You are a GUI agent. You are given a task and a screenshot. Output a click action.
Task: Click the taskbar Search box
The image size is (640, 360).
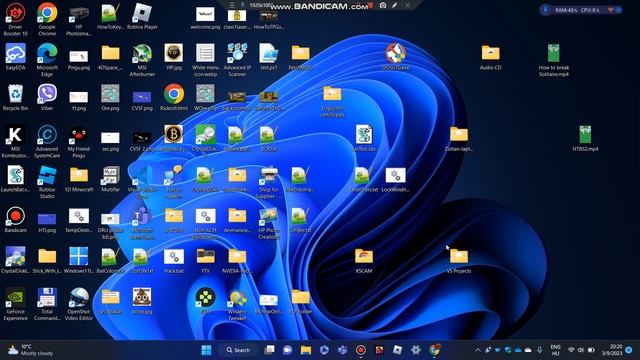pyautogui.click(x=239, y=350)
